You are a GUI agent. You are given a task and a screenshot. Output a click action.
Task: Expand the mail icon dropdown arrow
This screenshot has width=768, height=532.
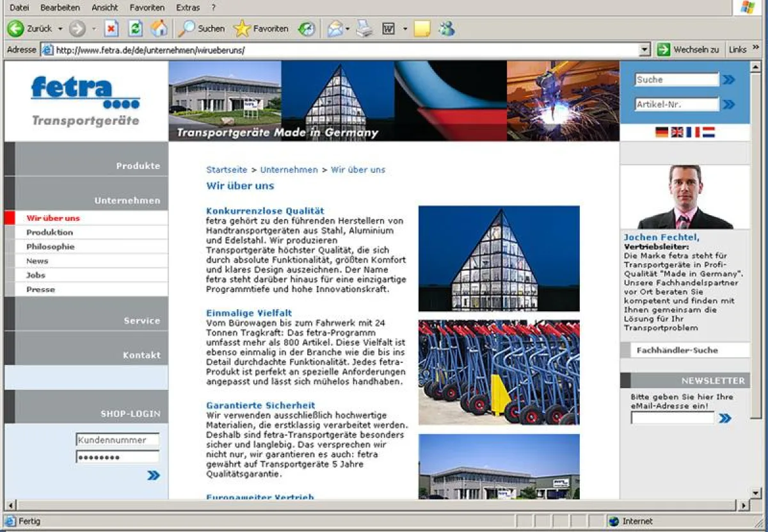[x=348, y=29]
